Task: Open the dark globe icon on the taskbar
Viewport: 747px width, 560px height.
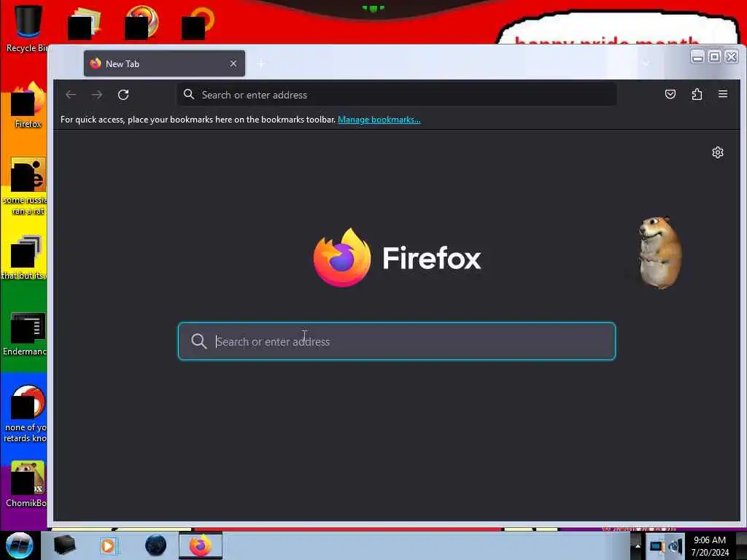Action: [156, 545]
